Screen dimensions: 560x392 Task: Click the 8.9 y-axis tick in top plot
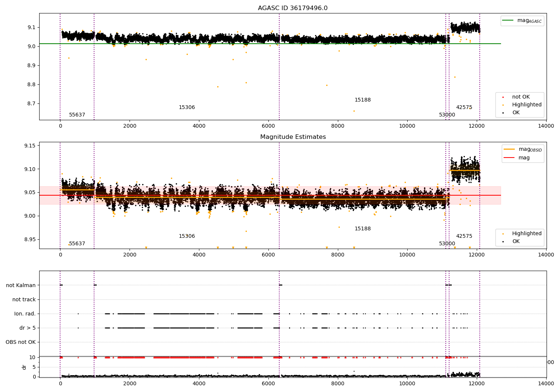pos(32,65)
